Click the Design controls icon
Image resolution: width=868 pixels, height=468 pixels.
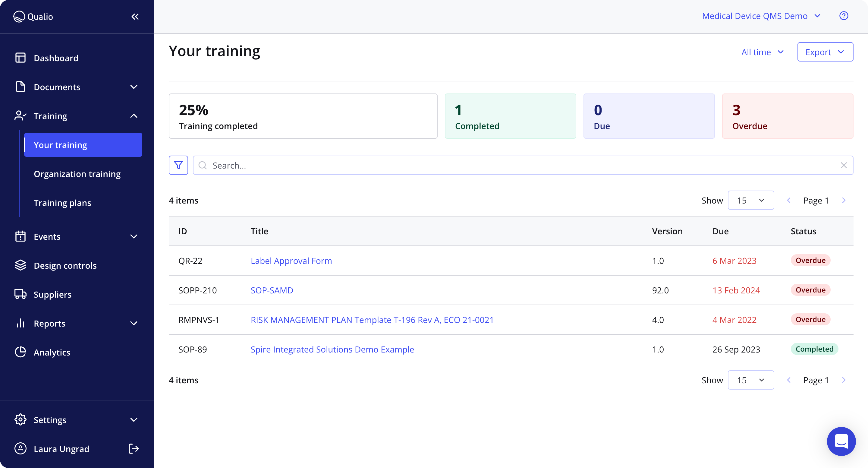pyautogui.click(x=20, y=265)
